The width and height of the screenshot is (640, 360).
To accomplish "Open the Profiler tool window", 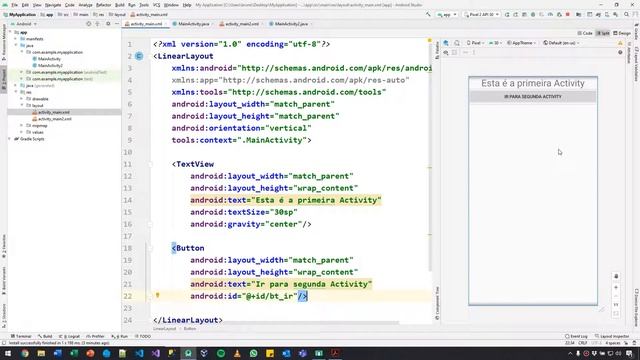I will (95, 336).
